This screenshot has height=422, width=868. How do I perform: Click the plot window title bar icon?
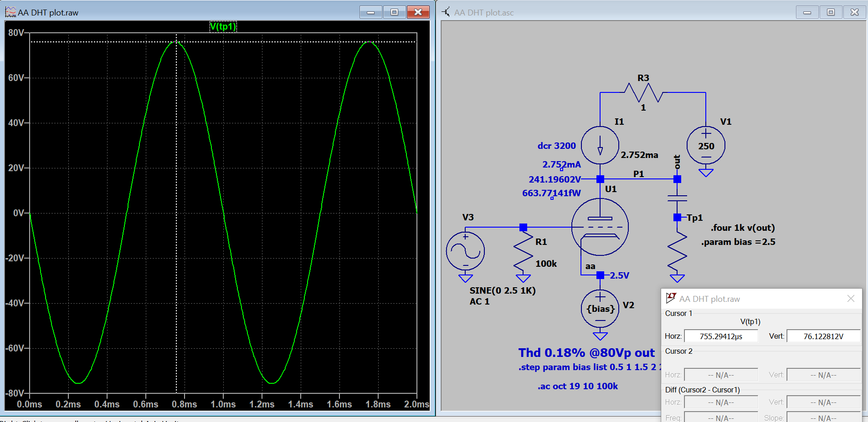10,12
